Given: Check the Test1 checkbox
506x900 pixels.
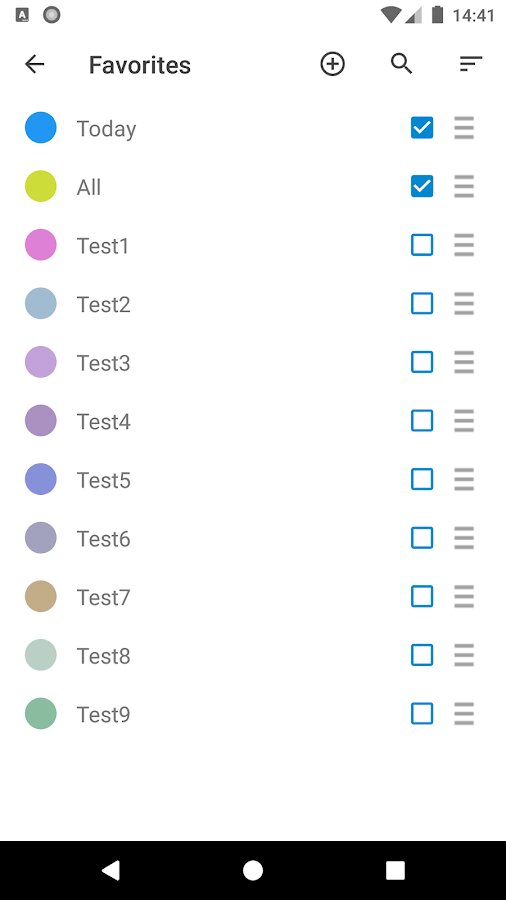Looking at the screenshot, I should coord(422,245).
